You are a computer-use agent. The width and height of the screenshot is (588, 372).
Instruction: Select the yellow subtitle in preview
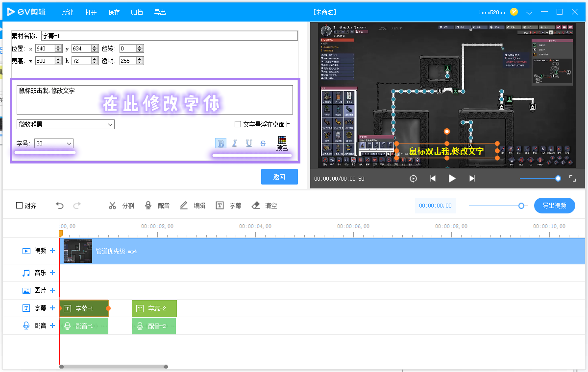(447, 151)
